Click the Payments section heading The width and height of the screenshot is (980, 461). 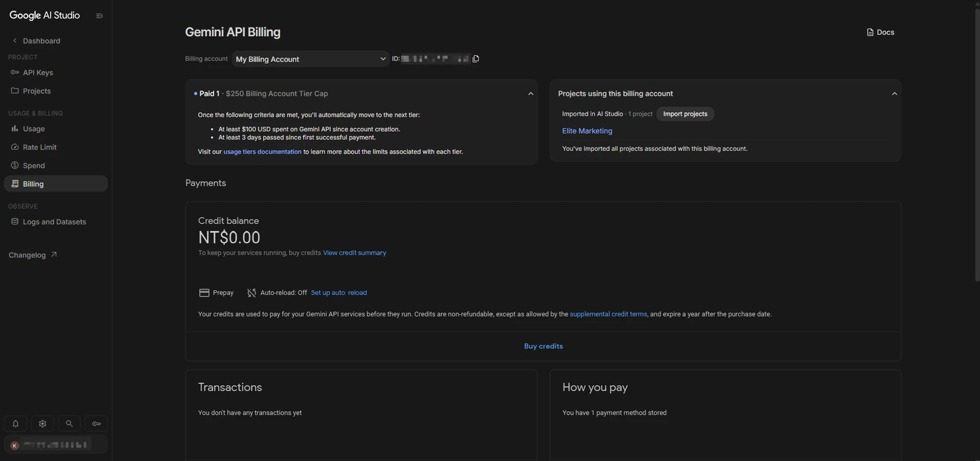click(206, 183)
